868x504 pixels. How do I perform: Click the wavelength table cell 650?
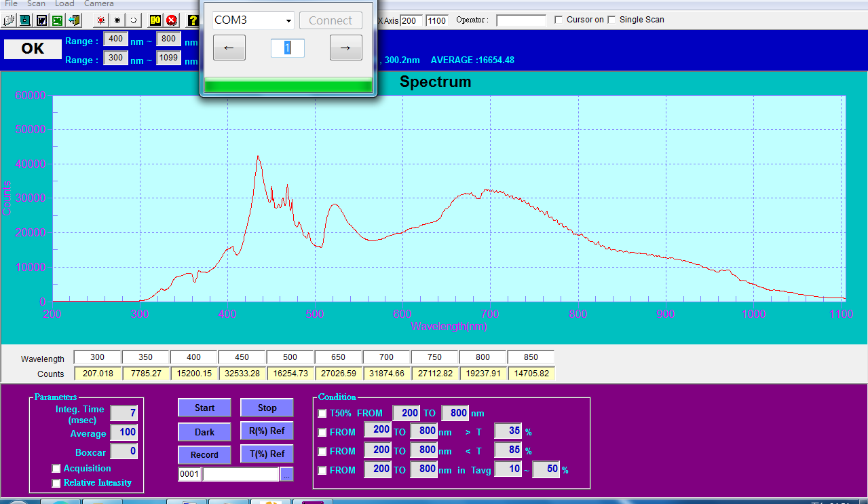click(x=338, y=357)
